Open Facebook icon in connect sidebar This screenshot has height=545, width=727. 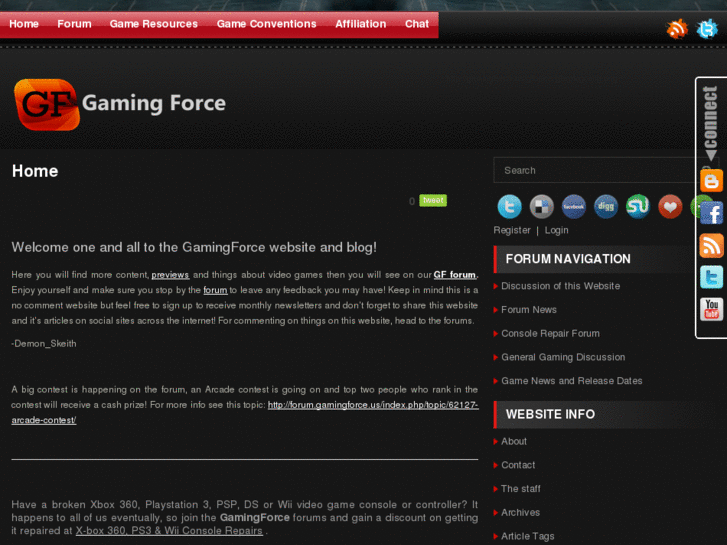coord(712,213)
